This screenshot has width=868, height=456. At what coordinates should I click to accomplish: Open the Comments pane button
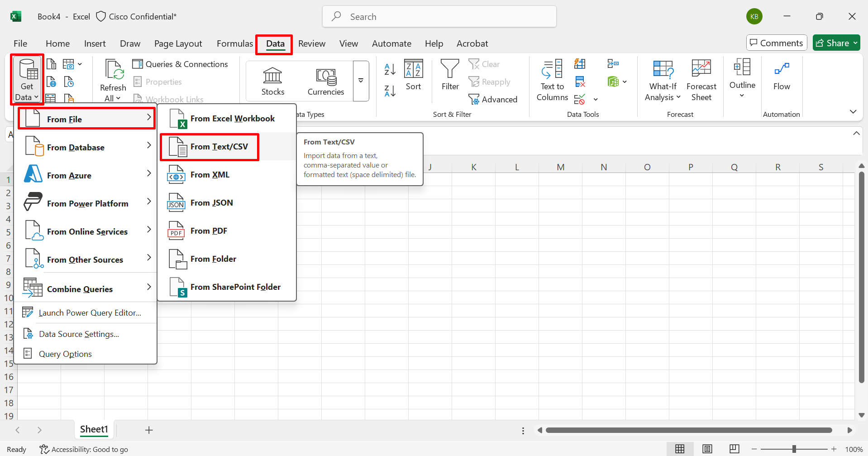point(777,43)
